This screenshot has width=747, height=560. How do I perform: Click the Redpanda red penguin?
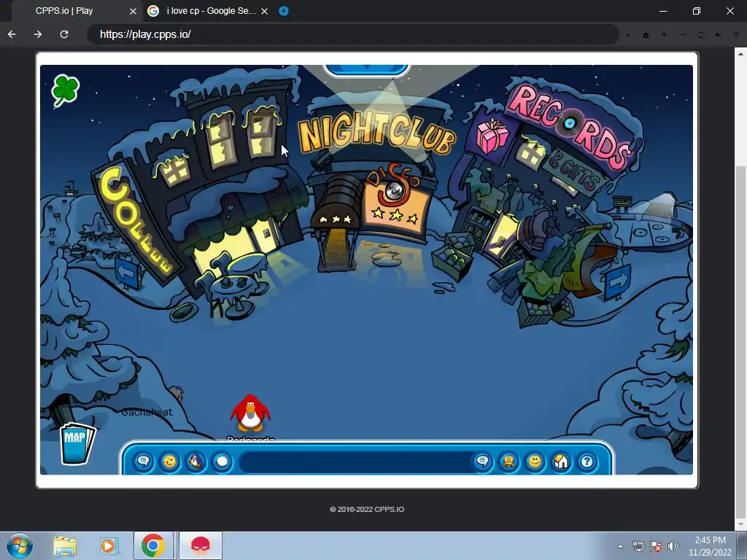pos(250,413)
